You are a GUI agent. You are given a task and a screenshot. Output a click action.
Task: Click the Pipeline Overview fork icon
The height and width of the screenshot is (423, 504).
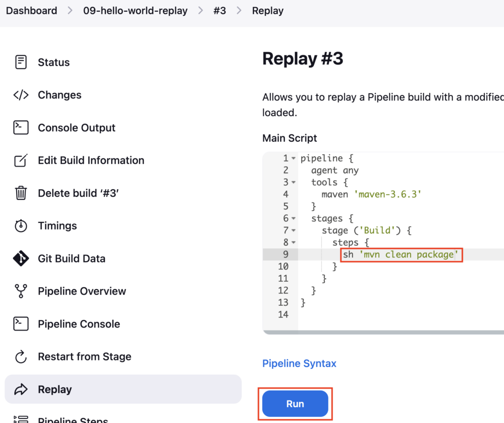pyautogui.click(x=21, y=291)
